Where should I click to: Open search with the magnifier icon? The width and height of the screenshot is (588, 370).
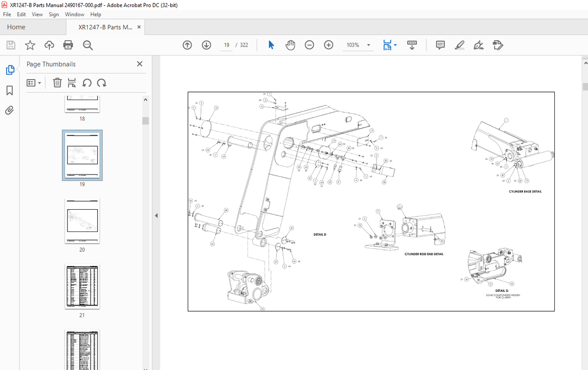tap(87, 45)
